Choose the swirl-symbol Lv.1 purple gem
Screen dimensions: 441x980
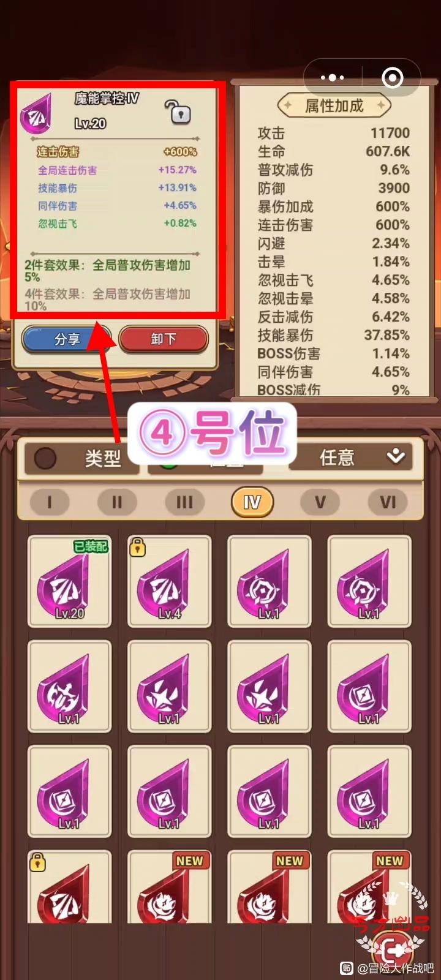[x=69, y=687]
